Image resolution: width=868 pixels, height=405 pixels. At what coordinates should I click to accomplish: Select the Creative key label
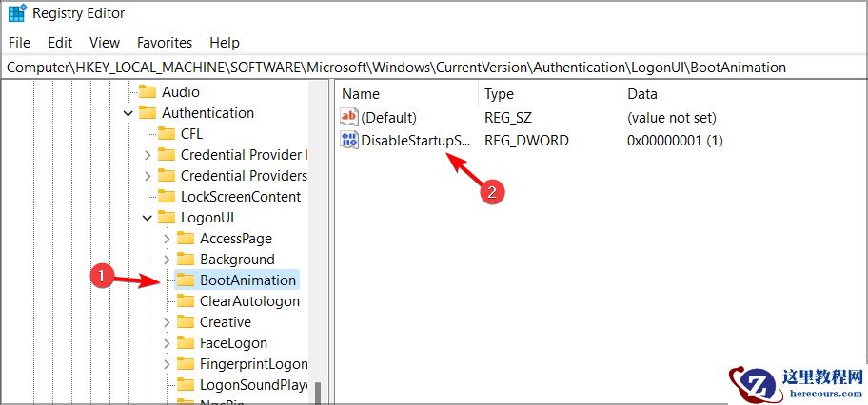click(x=226, y=322)
